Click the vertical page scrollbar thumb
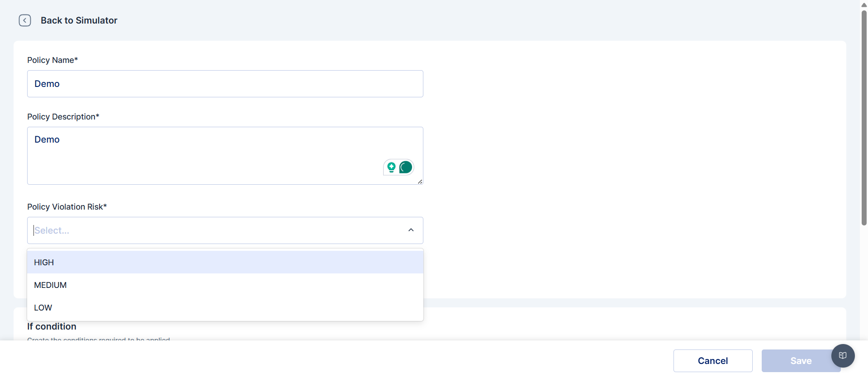The height and width of the screenshot is (378, 868). pyautogui.click(x=864, y=118)
